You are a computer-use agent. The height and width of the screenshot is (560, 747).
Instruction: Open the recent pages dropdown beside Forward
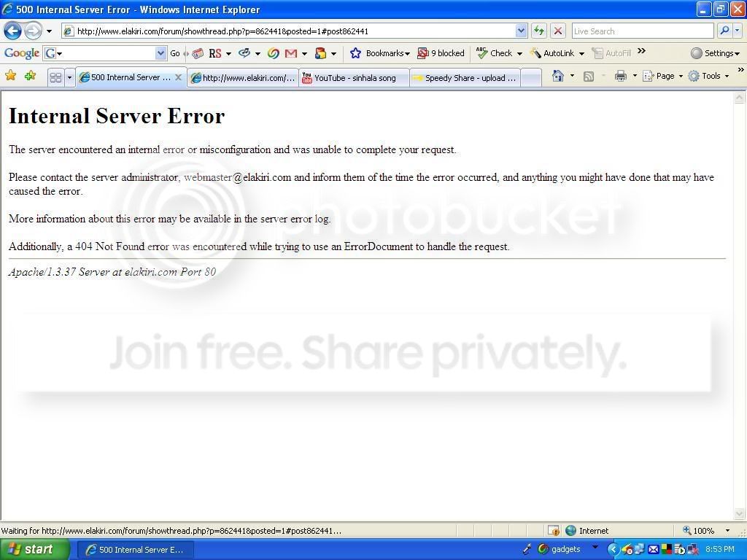(x=49, y=31)
